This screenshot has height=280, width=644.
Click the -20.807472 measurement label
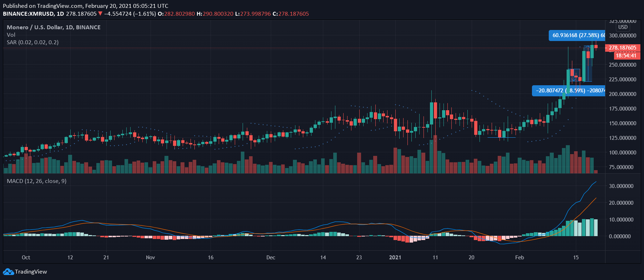(x=569, y=91)
